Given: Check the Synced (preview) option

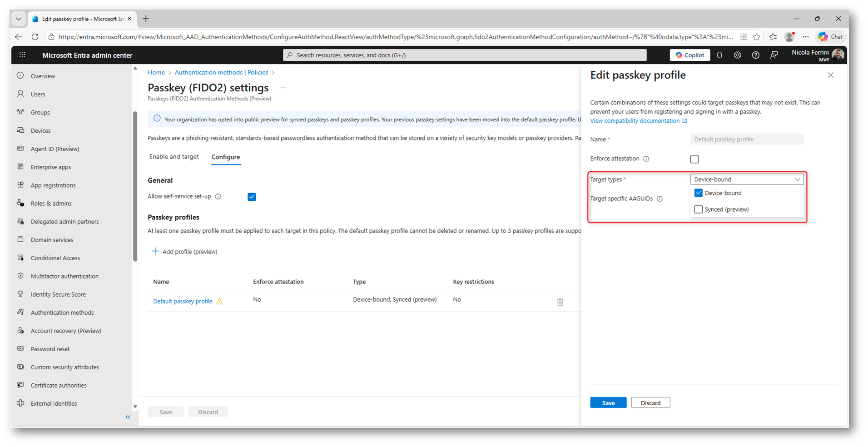Looking at the screenshot, I should [698, 209].
